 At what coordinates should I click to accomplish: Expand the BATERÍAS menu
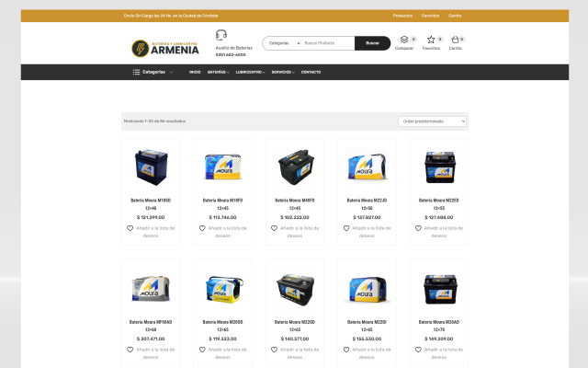(x=219, y=72)
